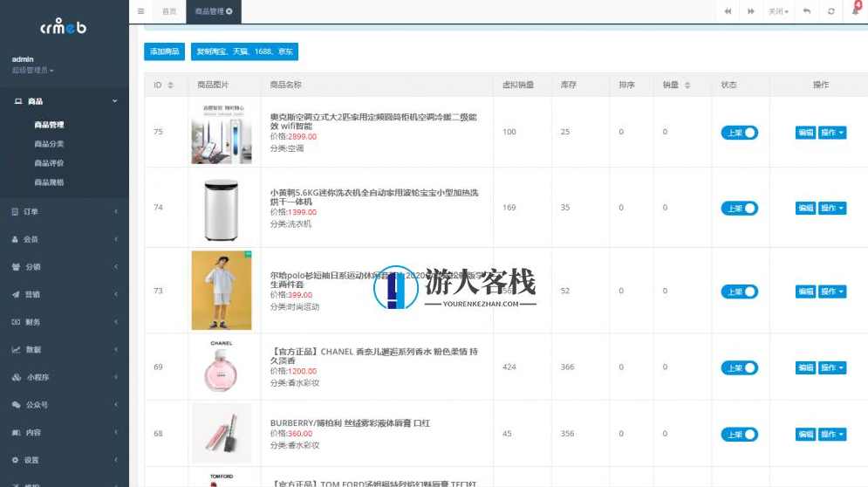Toggle the hamburger sidebar collapse icon

pos(140,11)
